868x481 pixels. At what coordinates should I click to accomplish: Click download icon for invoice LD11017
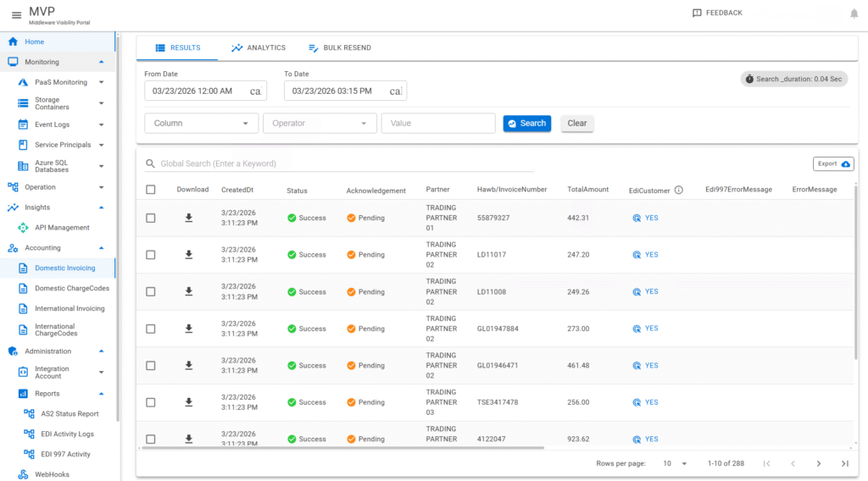pyautogui.click(x=189, y=255)
